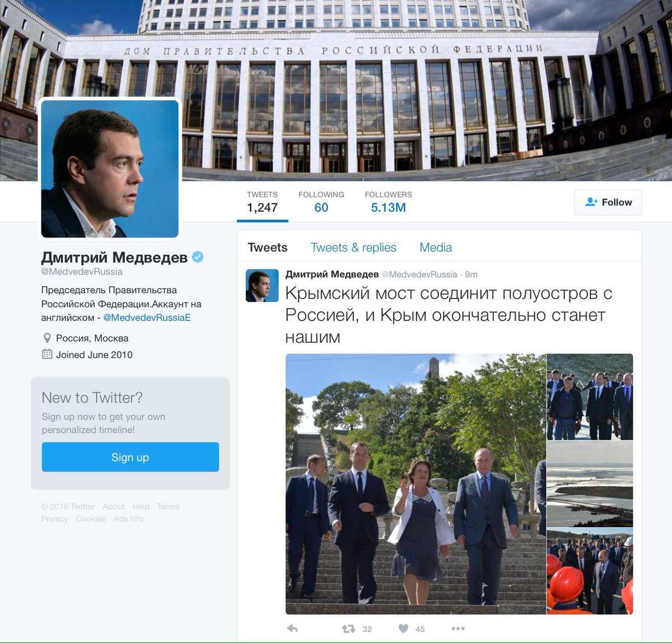The image size is (672, 643).
Task: Click the location pin icon for Москва
Action: pos(47,338)
